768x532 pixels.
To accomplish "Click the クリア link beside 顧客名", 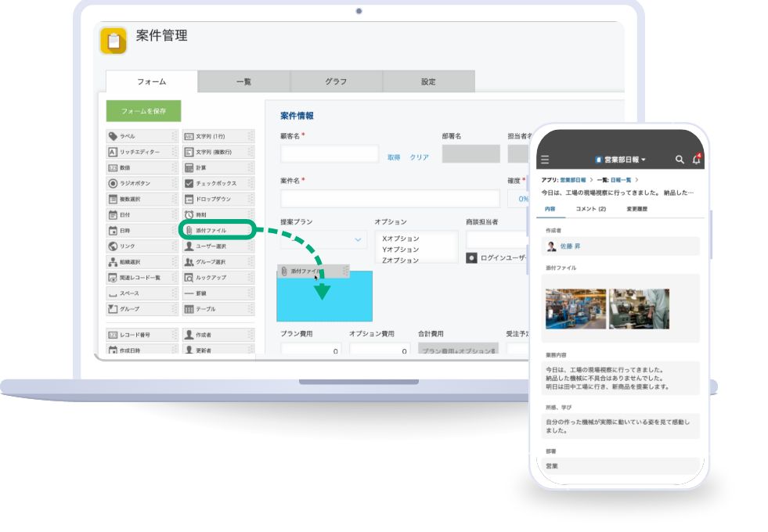I will coord(419,157).
